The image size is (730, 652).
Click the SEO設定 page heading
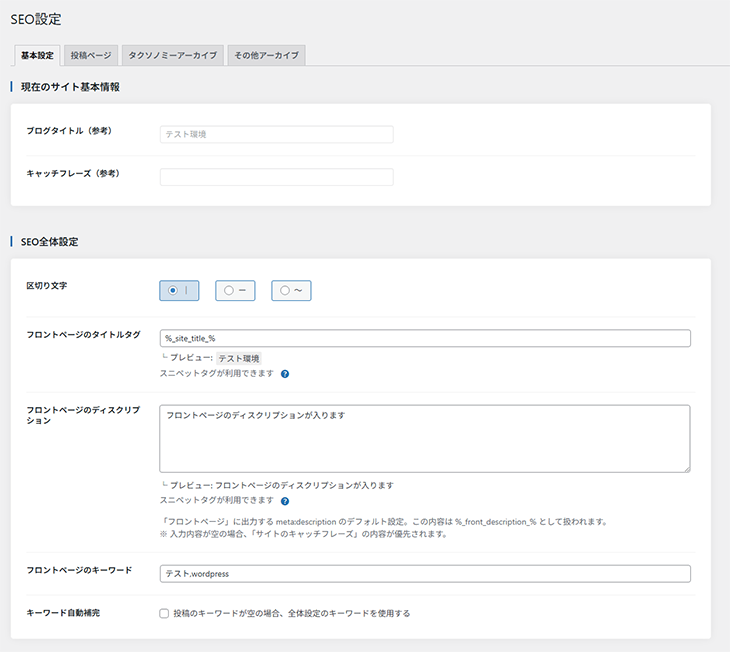[x=38, y=18]
